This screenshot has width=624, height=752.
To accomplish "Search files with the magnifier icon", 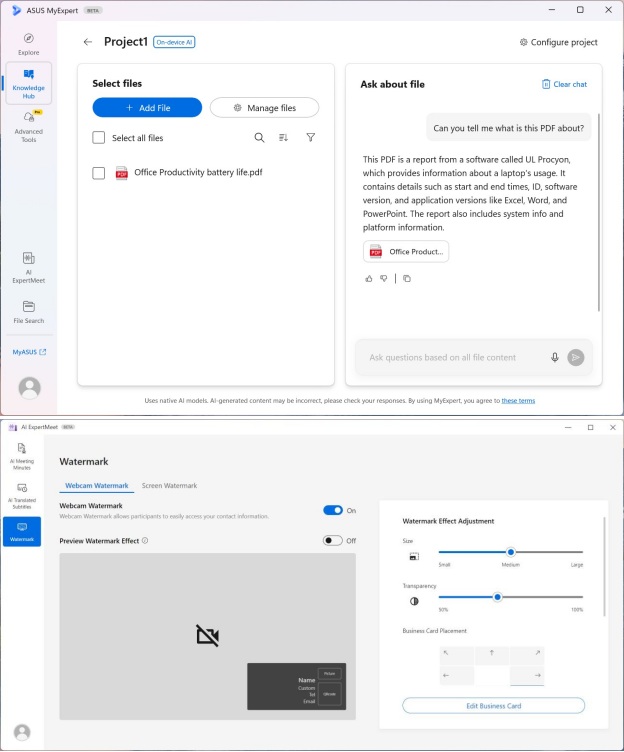I will pyautogui.click(x=259, y=138).
